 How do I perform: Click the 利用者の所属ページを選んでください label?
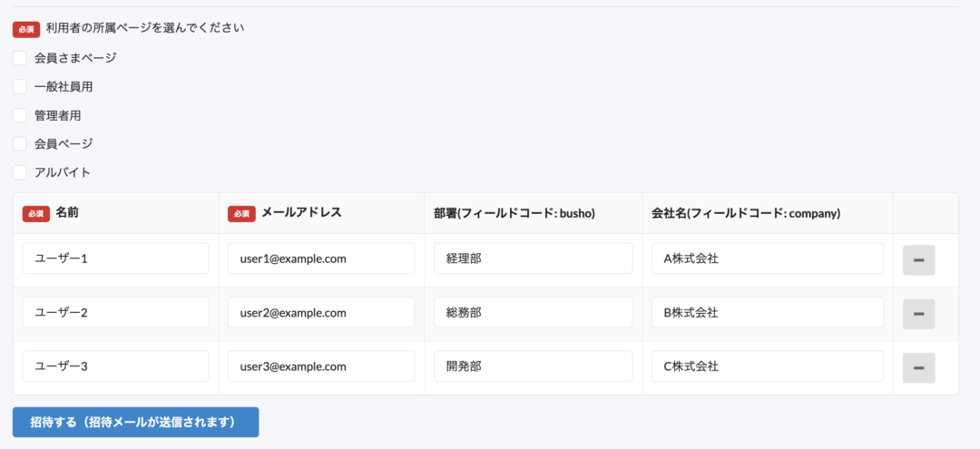tap(145, 28)
